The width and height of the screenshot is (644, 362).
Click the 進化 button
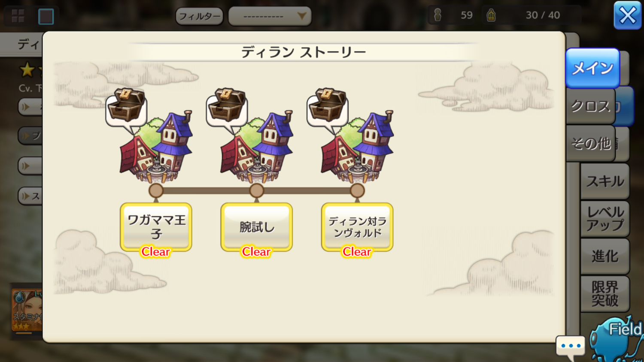[605, 256]
